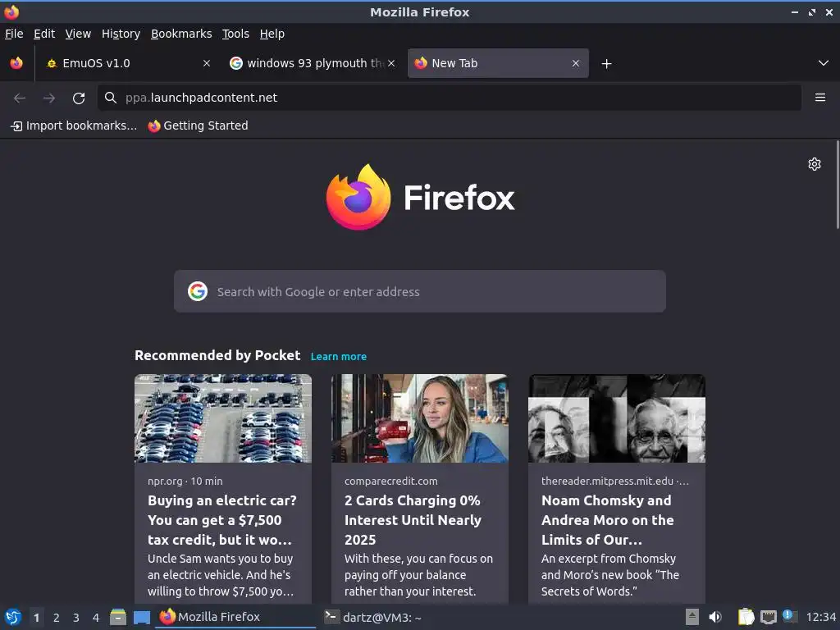Image resolution: width=840 pixels, height=630 pixels.
Task: Switch to windows 93 plymouth tab
Action: click(x=313, y=63)
